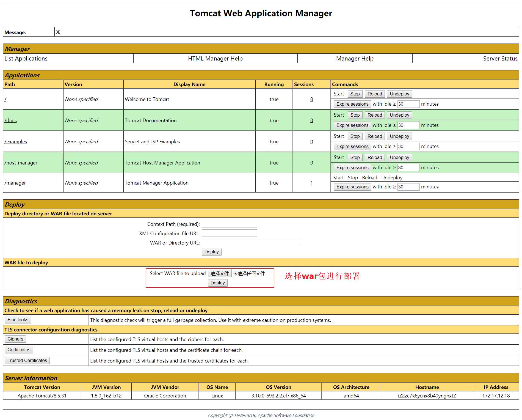Edit idle minutes field for /manager
The width and height of the screenshot is (522, 420).
pyautogui.click(x=408, y=187)
